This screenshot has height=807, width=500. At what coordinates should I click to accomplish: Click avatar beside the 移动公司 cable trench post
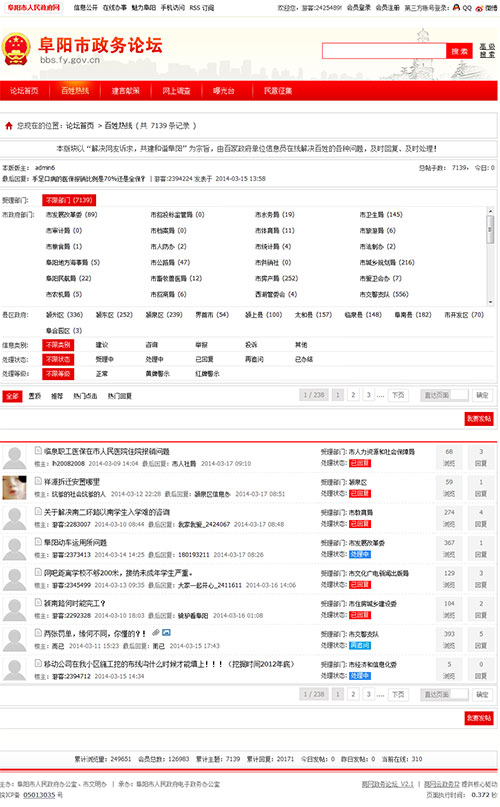click(14, 670)
